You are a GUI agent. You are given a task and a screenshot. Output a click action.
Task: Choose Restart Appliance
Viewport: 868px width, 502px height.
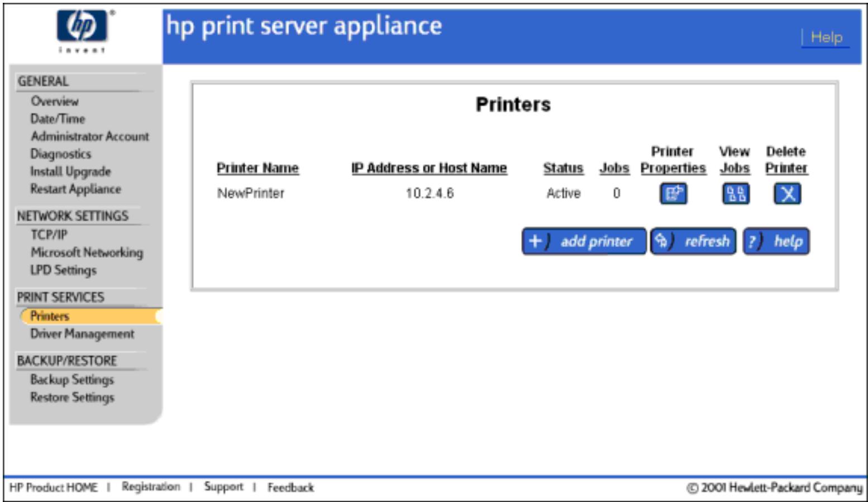(x=75, y=189)
